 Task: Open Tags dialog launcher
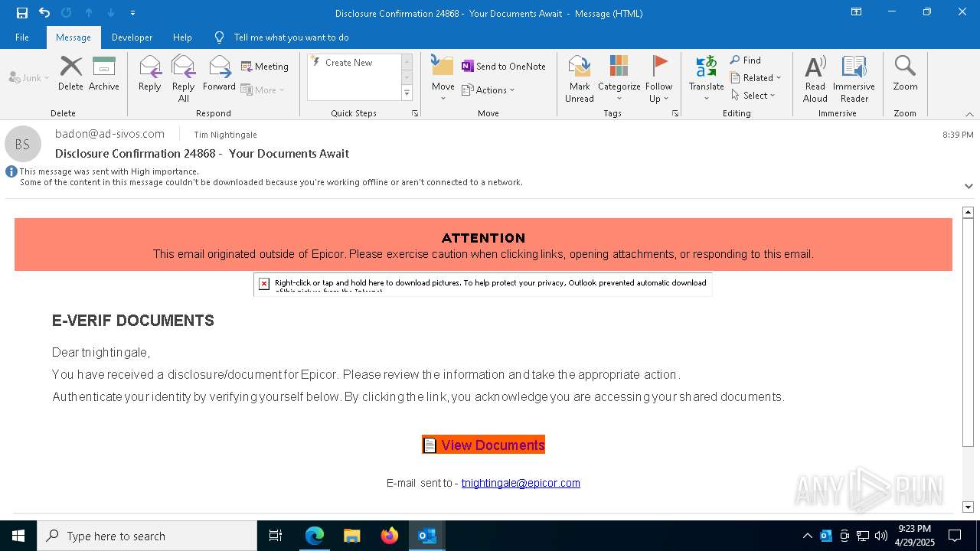coord(675,113)
